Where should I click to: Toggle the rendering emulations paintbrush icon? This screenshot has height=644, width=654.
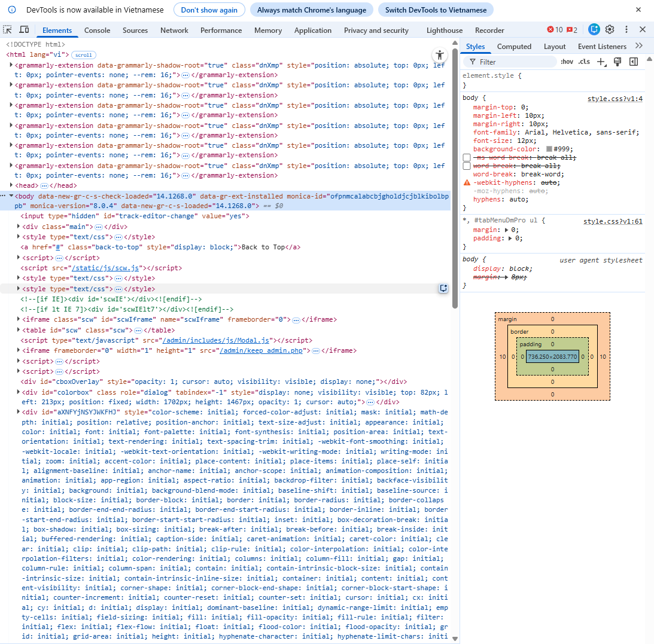[618, 62]
